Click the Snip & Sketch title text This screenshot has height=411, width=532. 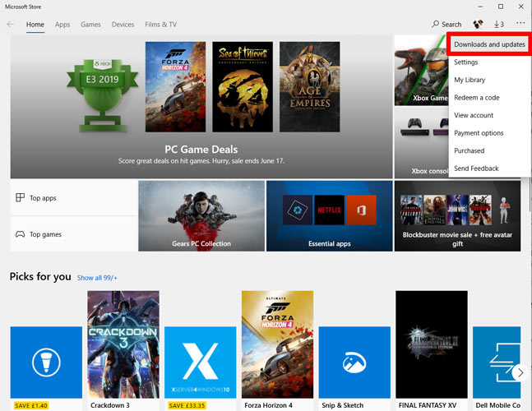pos(342,405)
